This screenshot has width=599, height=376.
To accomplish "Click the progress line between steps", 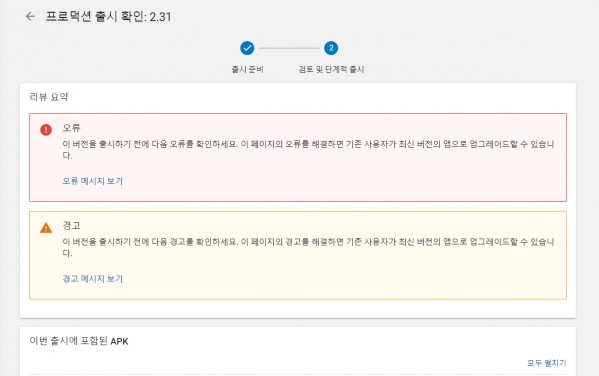I will [x=289, y=48].
